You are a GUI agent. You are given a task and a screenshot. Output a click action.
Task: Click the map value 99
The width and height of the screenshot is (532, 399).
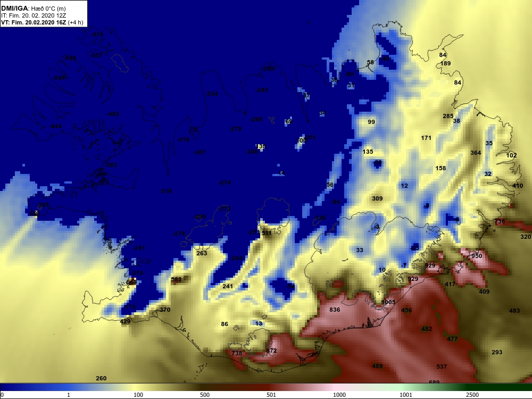371,122
